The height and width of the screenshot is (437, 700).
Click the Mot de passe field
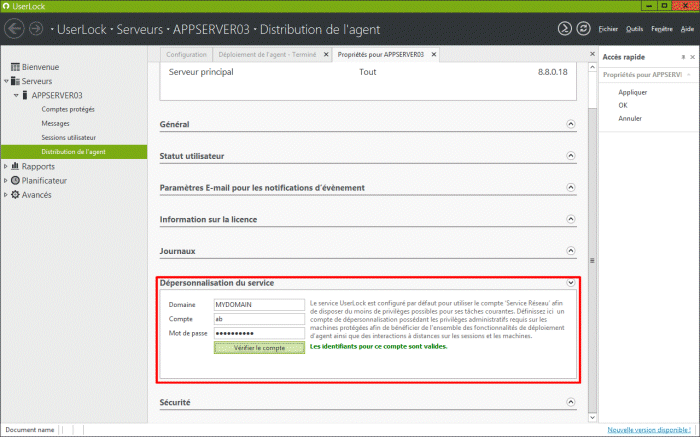(x=259, y=333)
